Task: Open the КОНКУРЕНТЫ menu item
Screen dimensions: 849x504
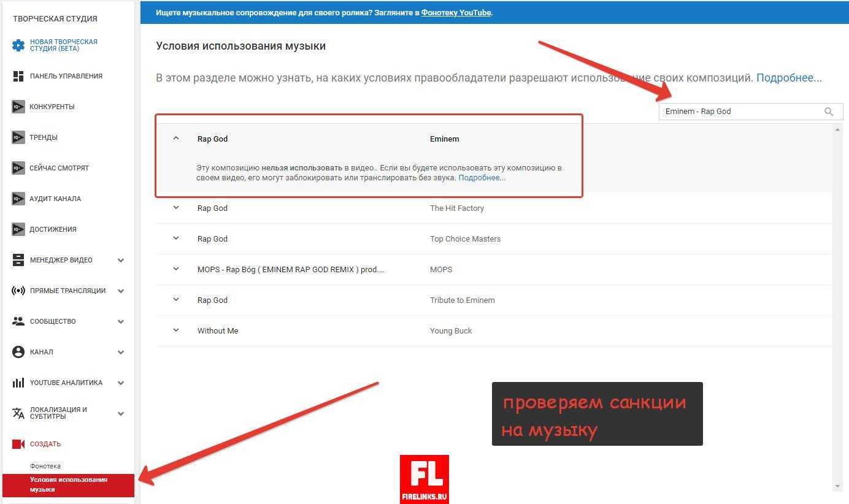Action: point(52,107)
